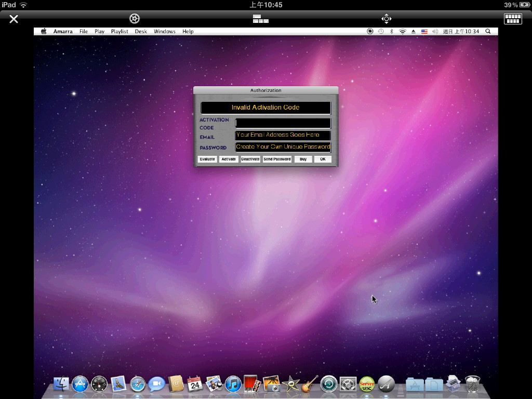The width and height of the screenshot is (532, 399).
Task: Click the Email address field
Action: point(283,135)
